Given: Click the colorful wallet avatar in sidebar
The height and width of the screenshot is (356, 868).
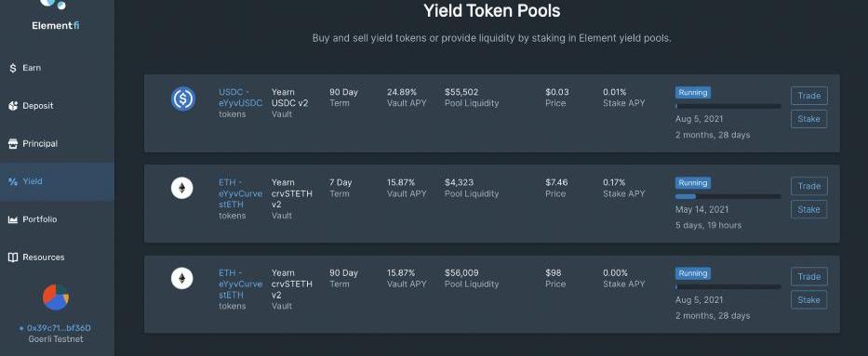Looking at the screenshot, I should pyautogui.click(x=56, y=297).
